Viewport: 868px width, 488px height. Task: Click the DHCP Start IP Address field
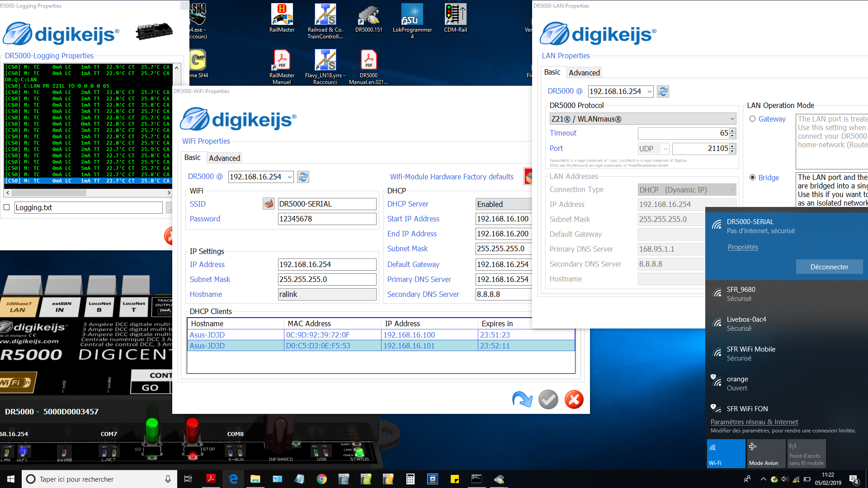504,219
